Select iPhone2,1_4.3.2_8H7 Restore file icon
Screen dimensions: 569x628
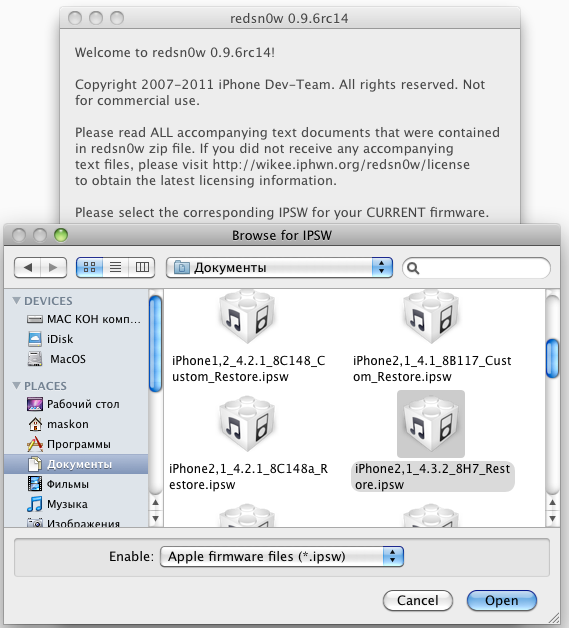[430, 424]
